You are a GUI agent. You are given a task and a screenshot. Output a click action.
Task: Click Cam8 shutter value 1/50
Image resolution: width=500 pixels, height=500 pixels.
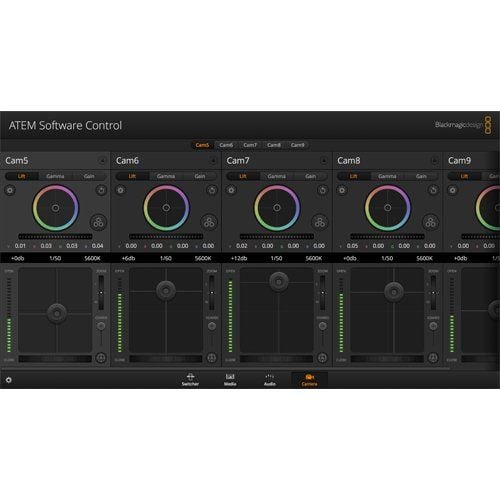pos(387,258)
